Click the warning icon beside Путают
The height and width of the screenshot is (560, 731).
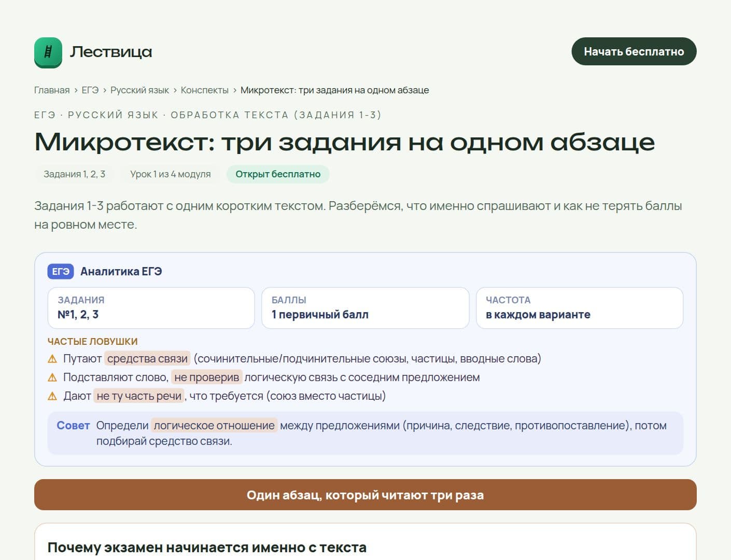[x=52, y=359]
